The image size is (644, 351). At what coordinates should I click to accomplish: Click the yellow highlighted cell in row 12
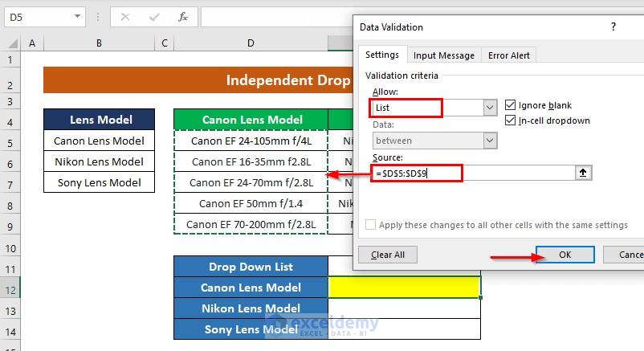[404, 288]
